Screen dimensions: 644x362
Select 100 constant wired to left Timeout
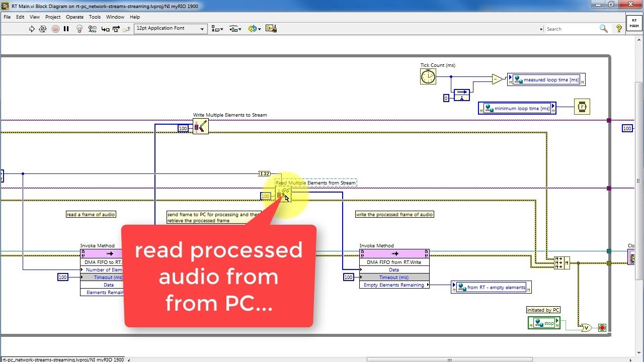62,277
